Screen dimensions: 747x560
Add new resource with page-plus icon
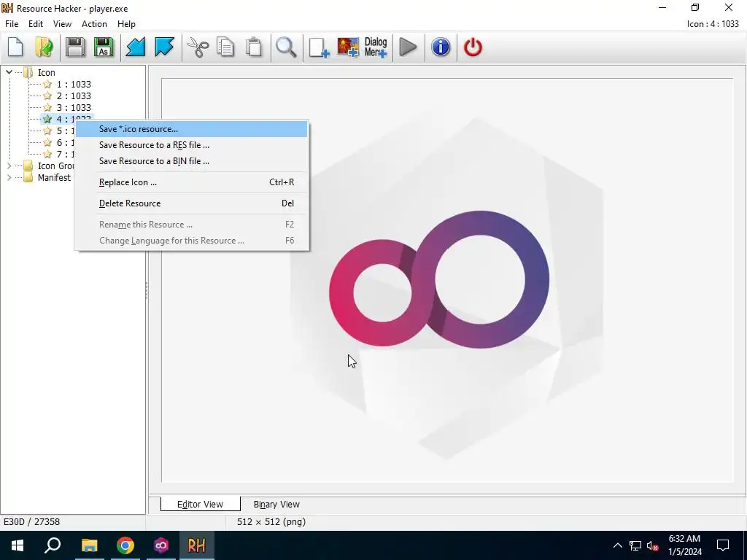319,47
